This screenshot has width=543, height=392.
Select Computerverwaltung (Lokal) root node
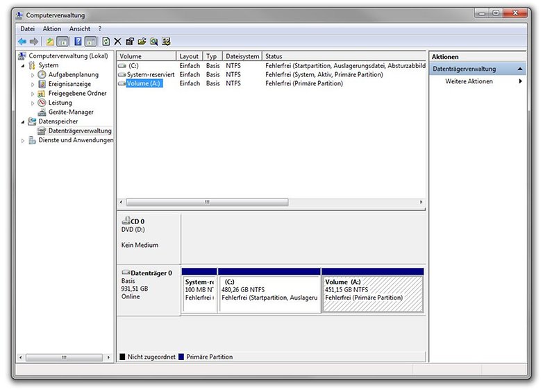point(68,56)
